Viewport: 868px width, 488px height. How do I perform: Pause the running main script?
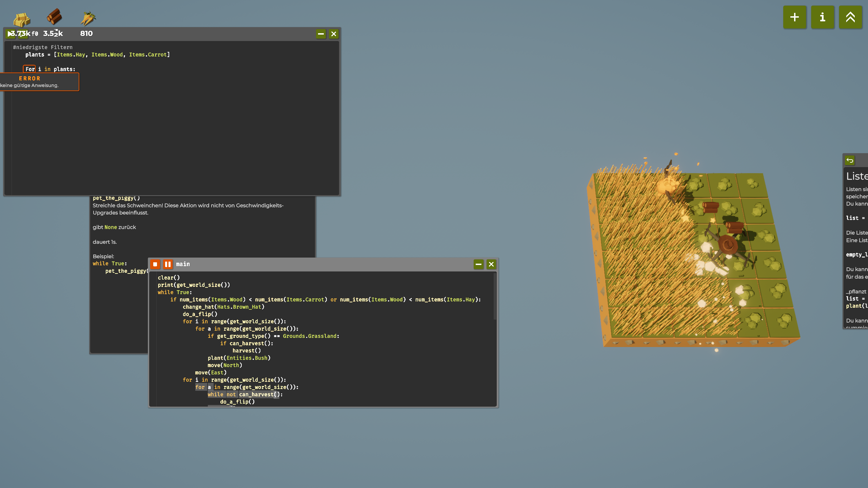pyautogui.click(x=168, y=264)
